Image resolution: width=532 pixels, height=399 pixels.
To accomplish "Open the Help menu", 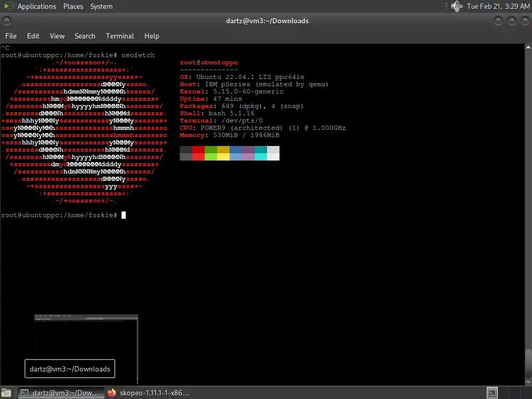I will pos(152,36).
